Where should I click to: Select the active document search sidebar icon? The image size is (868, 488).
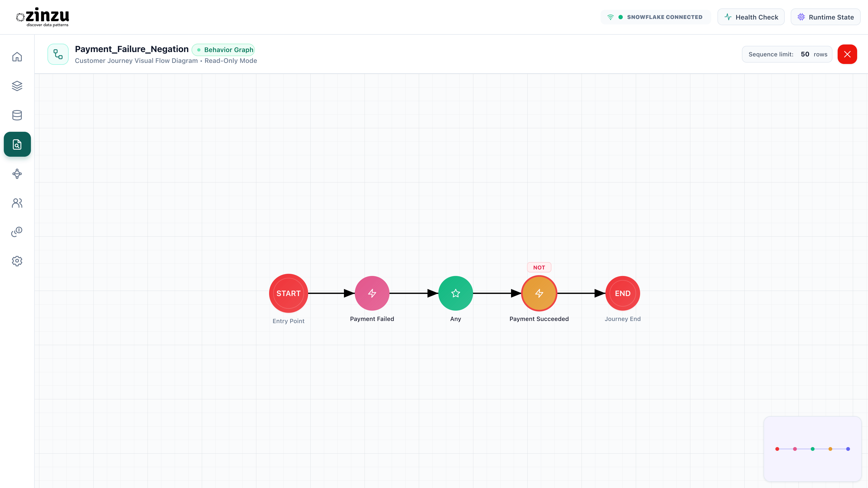click(17, 144)
